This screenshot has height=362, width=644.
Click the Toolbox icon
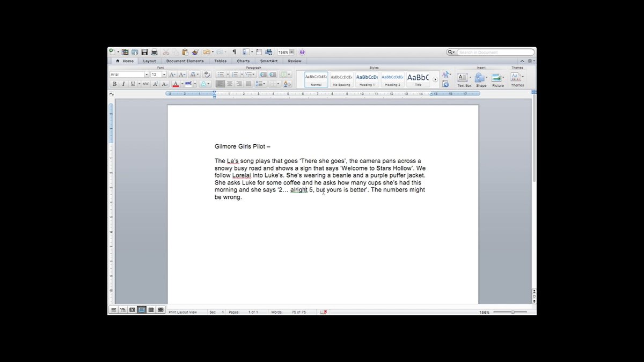(x=259, y=52)
